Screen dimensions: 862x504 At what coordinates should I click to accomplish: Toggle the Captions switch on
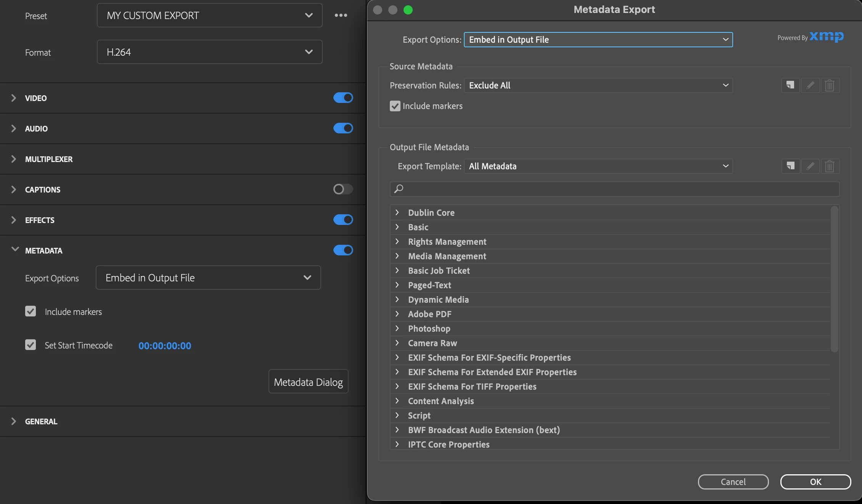(343, 189)
